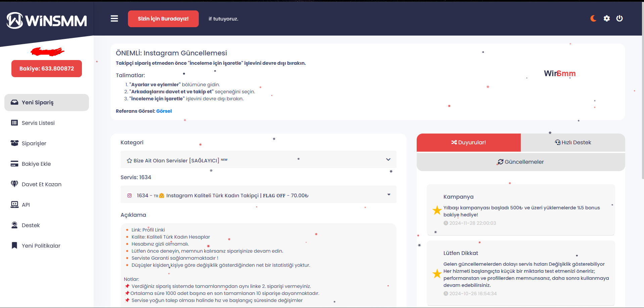Click the Instagram icon in service dropdown
The height and width of the screenshot is (308, 644).
coord(129,196)
